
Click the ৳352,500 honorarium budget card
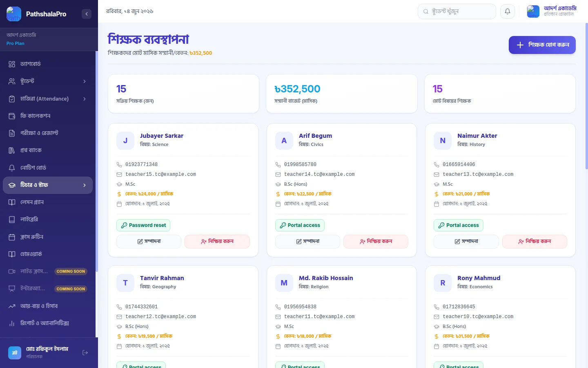point(342,94)
